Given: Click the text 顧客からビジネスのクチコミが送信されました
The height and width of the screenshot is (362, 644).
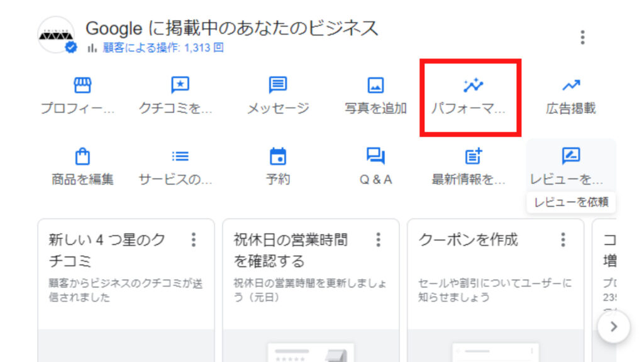Looking at the screenshot, I should (126, 290).
